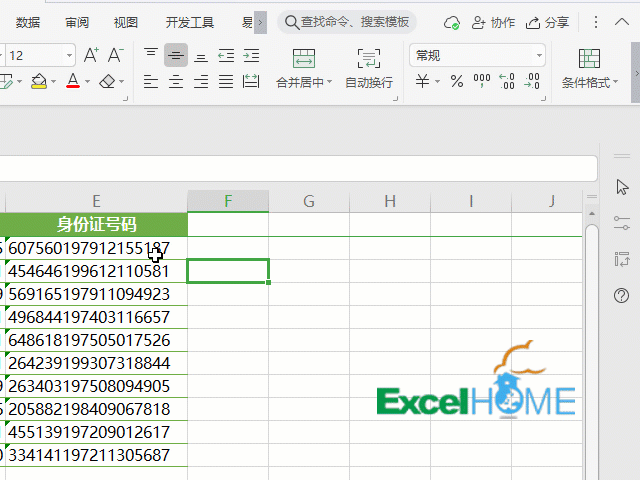The width and height of the screenshot is (640, 480).
Task: Click the cloud sync status icon
Action: click(452, 23)
